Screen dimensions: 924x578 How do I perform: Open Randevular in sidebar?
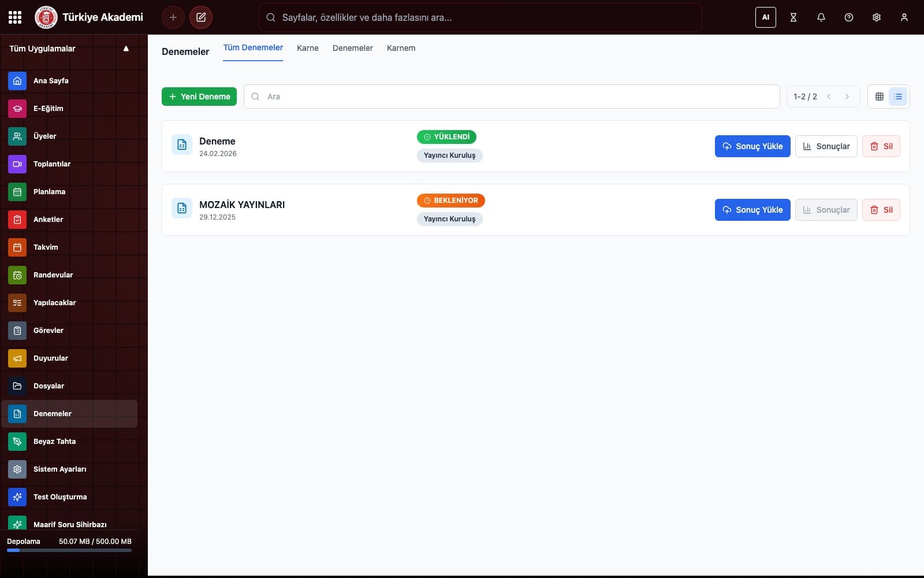[69, 275]
